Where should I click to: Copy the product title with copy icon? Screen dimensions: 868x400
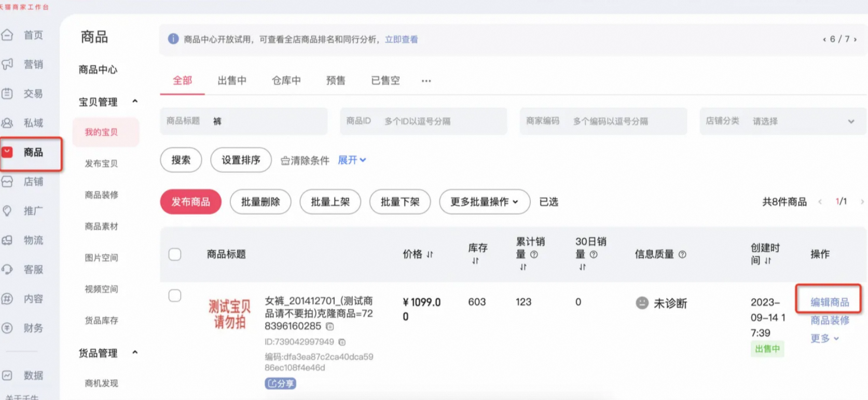coord(330,326)
